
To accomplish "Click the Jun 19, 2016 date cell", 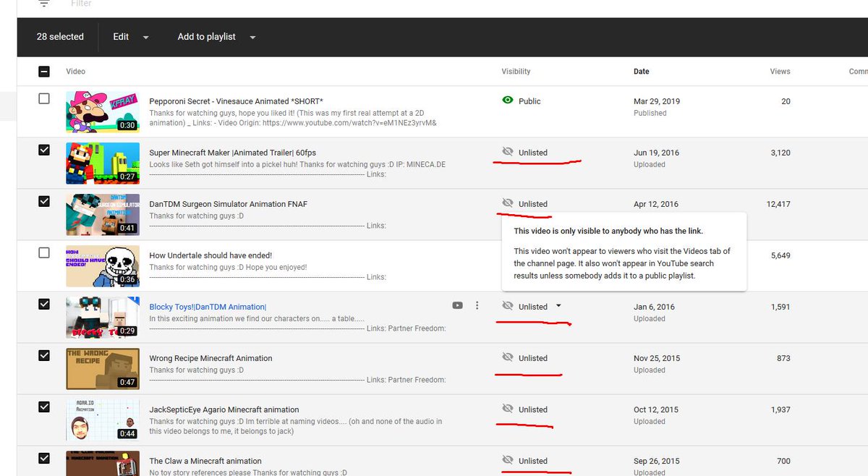I will coord(656,153).
